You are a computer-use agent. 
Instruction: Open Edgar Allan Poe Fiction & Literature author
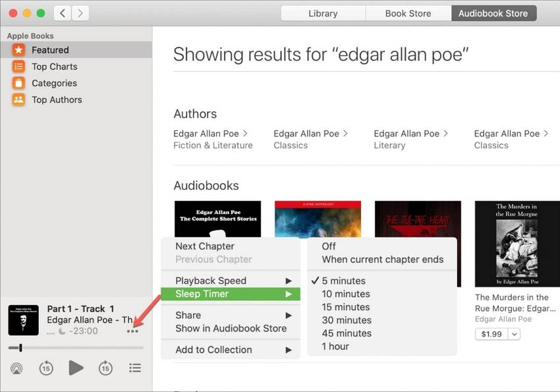(x=213, y=139)
